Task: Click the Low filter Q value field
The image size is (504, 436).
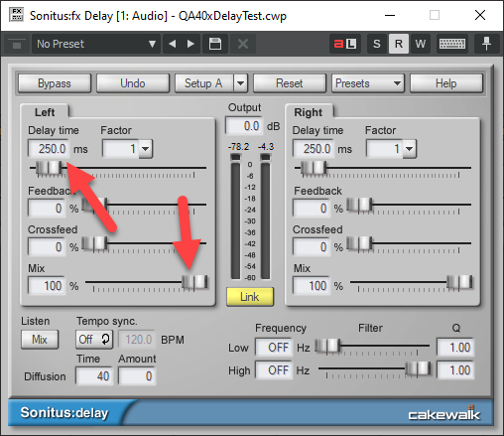Action: click(x=455, y=348)
